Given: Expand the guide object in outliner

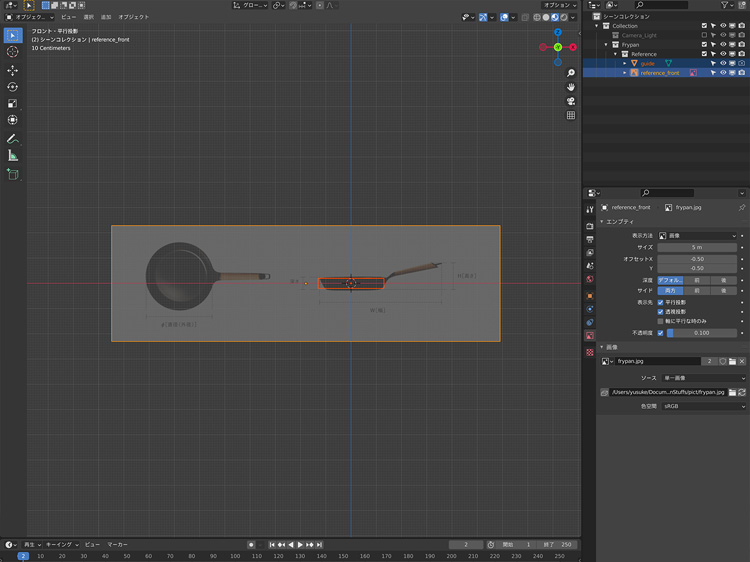Looking at the screenshot, I should coord(626,63).
